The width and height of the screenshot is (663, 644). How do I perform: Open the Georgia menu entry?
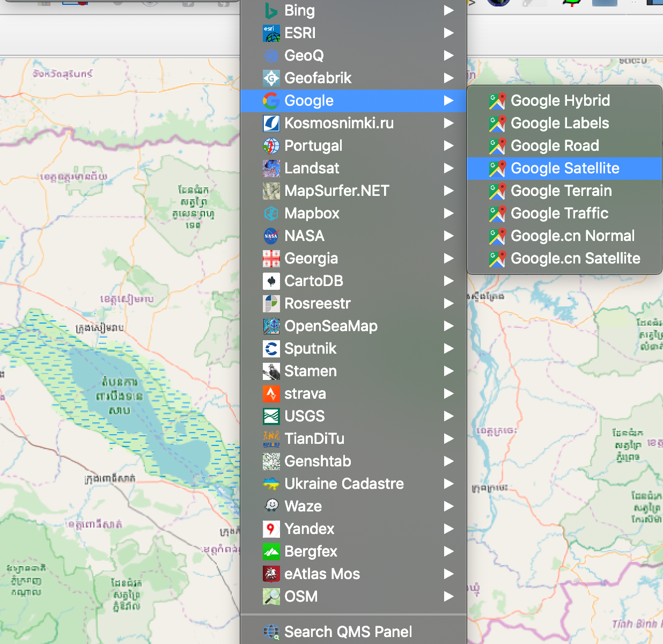353,259
